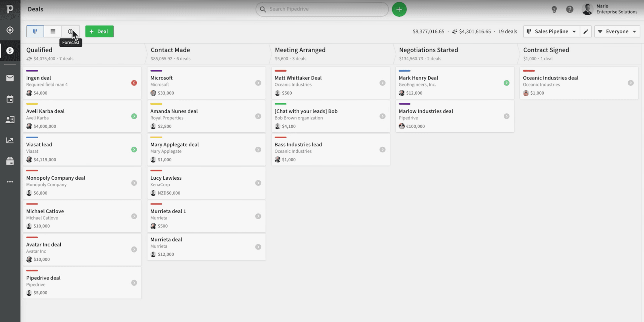Screen dimensions: 644x322
Task: Expand the Sales Pipeline dropdown
Action: pyautogui.click(x=551, y=31)
